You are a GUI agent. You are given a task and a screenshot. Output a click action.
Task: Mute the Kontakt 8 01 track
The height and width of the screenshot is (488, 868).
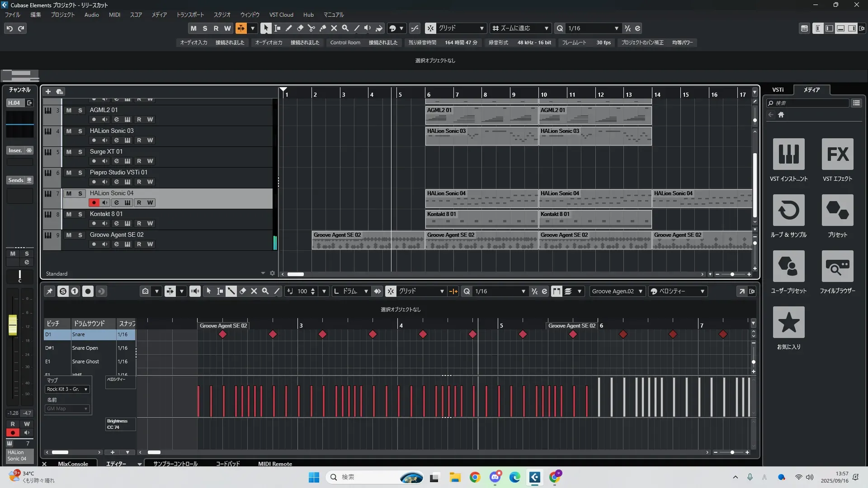pos(69,214)
